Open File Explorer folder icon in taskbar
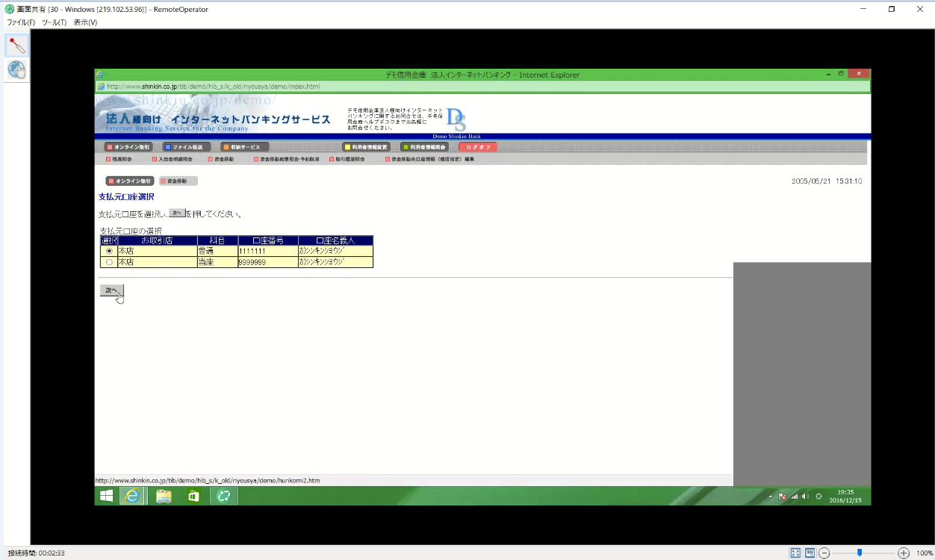Screen dimensions: 935x560 click(x=164, y=497)
